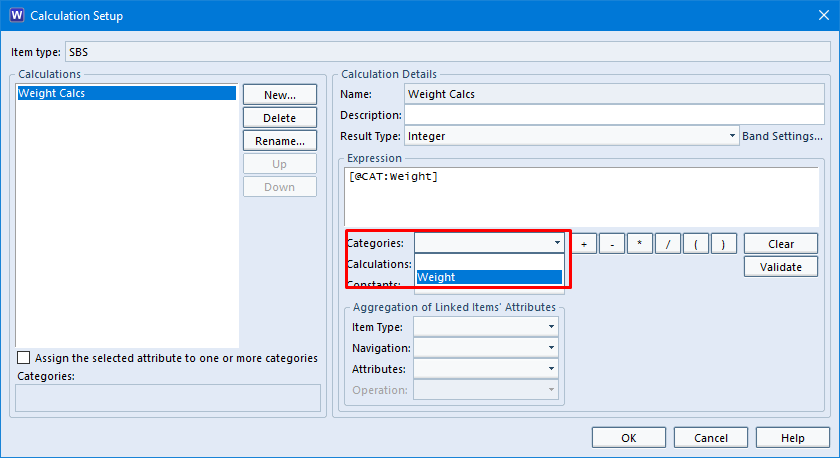Click the Rename... button

pyautogui.click(x=280, y=141)
